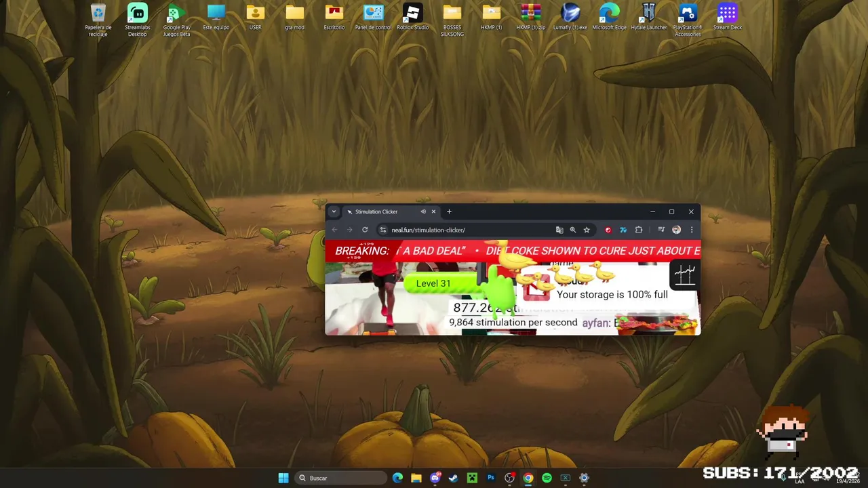Image resolution: width=868 pixels, height=488 pixels.
Task: Select the gta mod folder
Action: (295, 17)
